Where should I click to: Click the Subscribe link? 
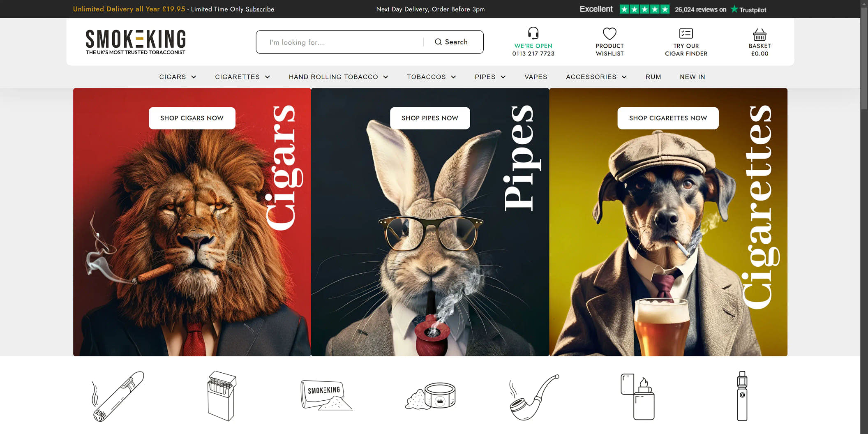tap(260, 9)
